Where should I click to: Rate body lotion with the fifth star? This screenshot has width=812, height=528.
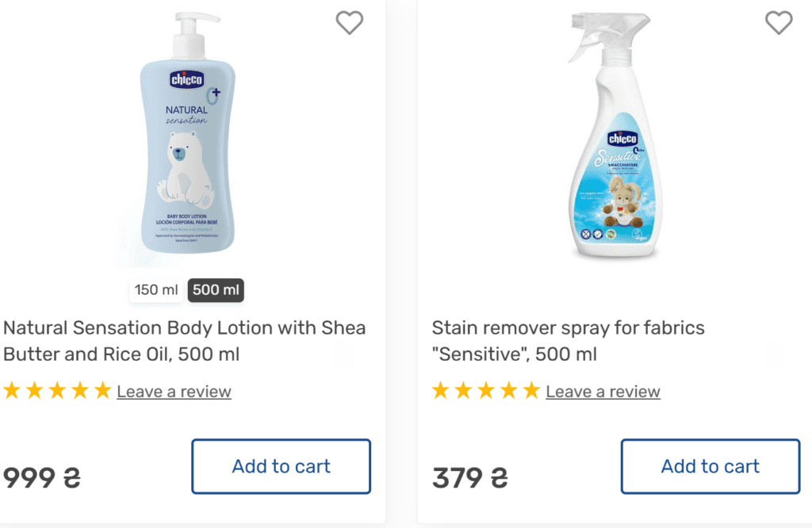103,390
